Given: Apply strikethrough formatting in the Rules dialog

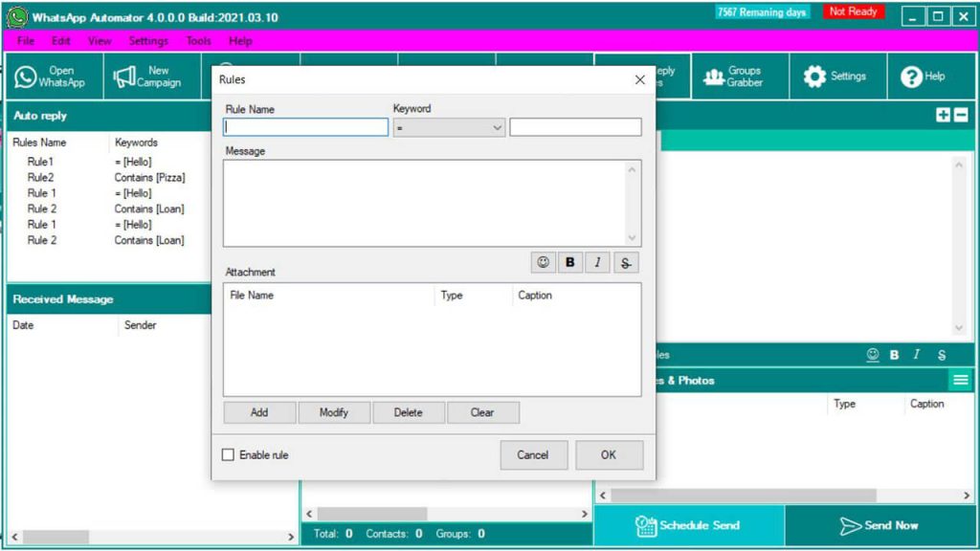Looking at the screenshot, I should (x=626, y=262).
